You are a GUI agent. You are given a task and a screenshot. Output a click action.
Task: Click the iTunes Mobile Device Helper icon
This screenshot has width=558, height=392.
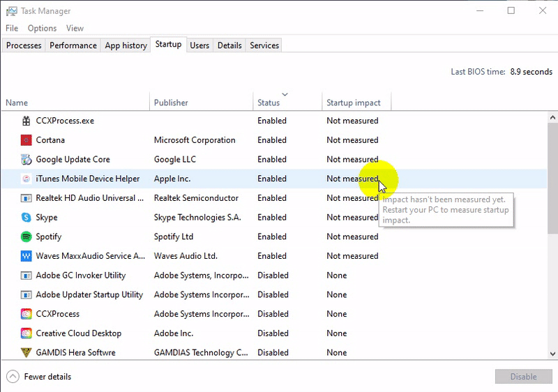click(26, 179)
